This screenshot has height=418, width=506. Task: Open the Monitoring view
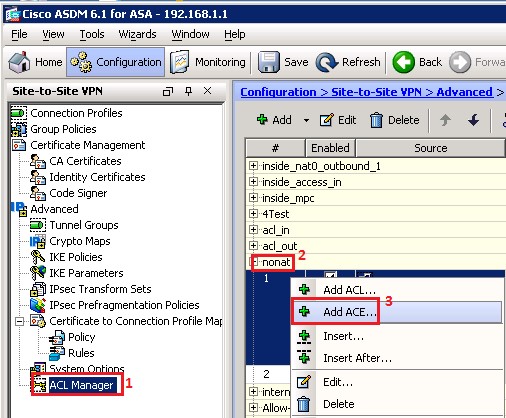[x=208, y=62]
